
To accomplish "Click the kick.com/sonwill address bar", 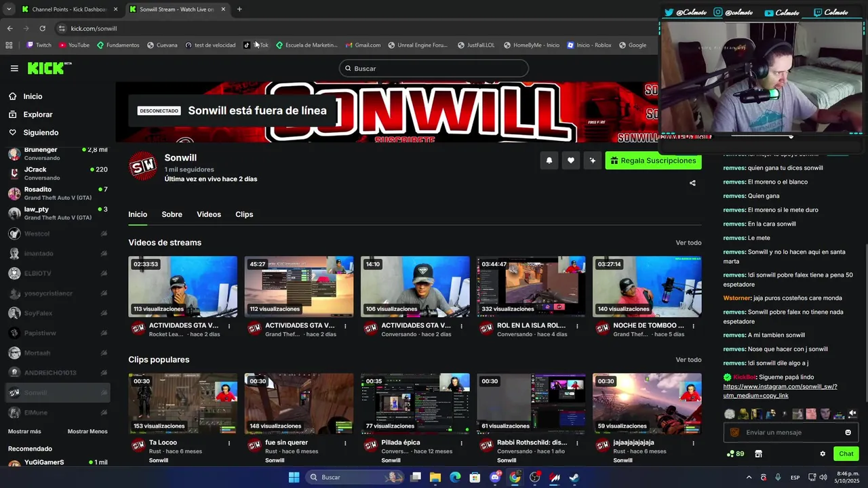I will coord(356,28).
